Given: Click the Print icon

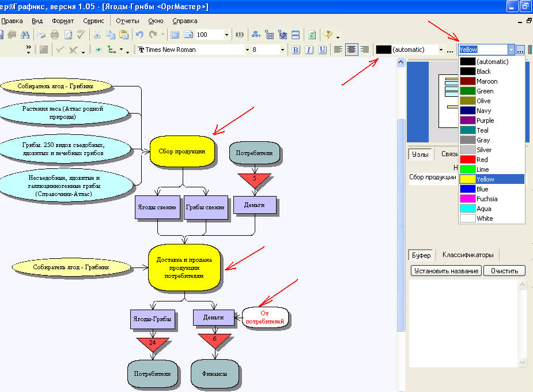Looking at the screenshot, I should click(x=54, y=35).
